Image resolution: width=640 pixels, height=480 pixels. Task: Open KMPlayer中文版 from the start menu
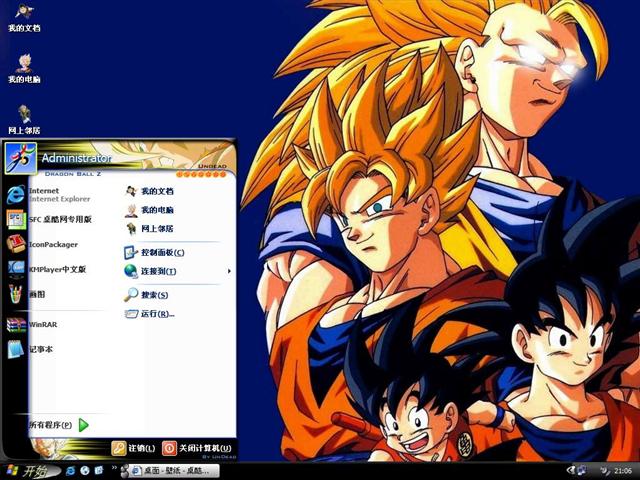tap(49, 269)
